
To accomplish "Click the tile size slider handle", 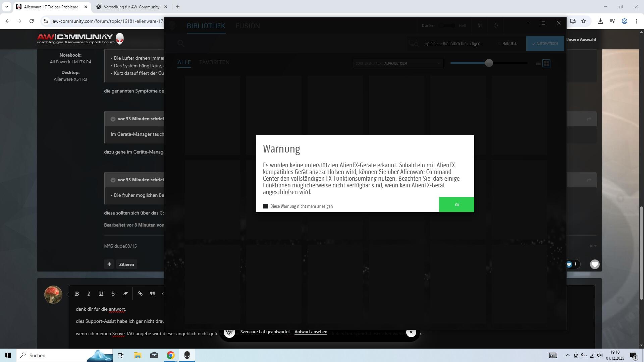I will tap(489, 63).
